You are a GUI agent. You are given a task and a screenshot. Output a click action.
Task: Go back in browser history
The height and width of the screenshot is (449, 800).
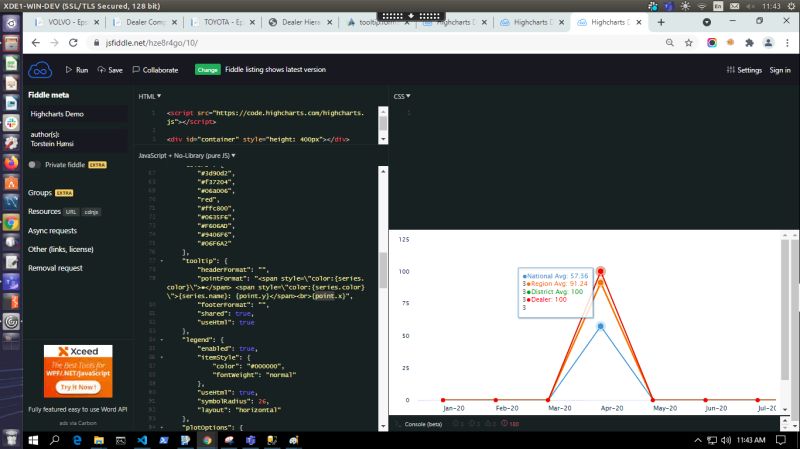[x=35, y=43]
